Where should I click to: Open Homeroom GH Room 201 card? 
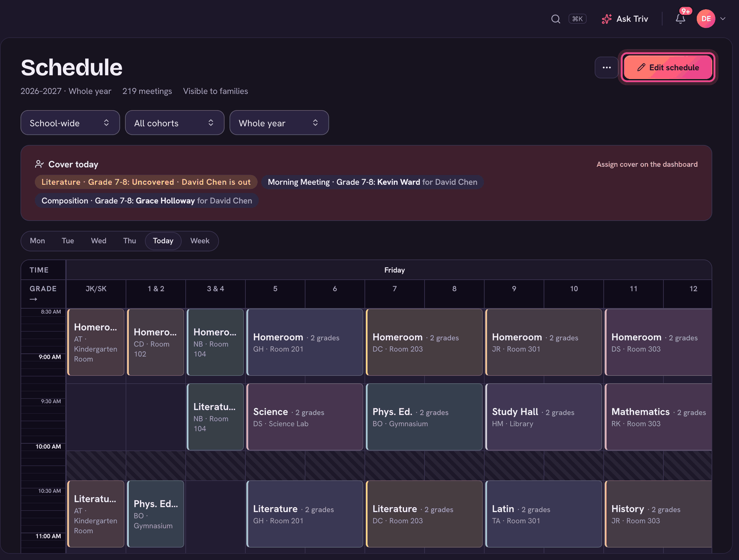[305, 342]
